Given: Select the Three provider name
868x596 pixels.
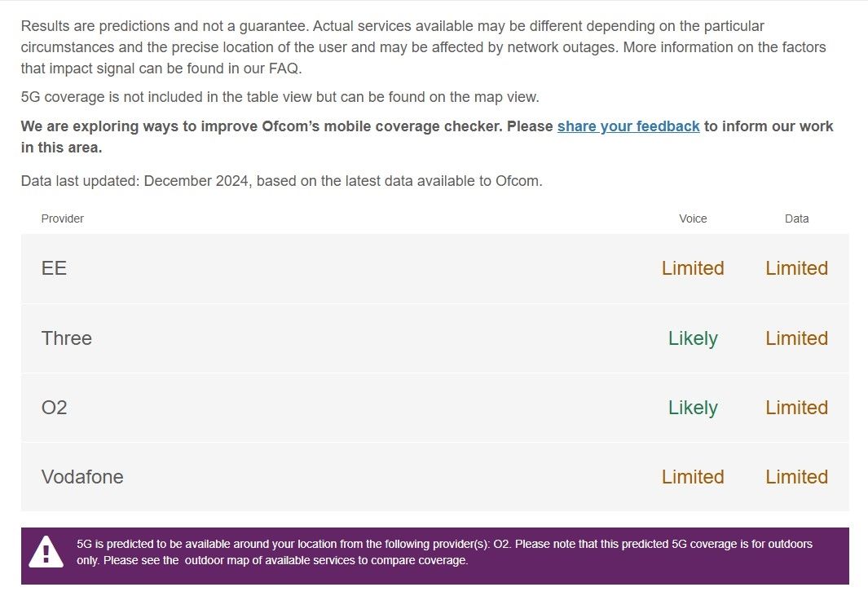Looking at the screenshot, I should coord(67,338).
